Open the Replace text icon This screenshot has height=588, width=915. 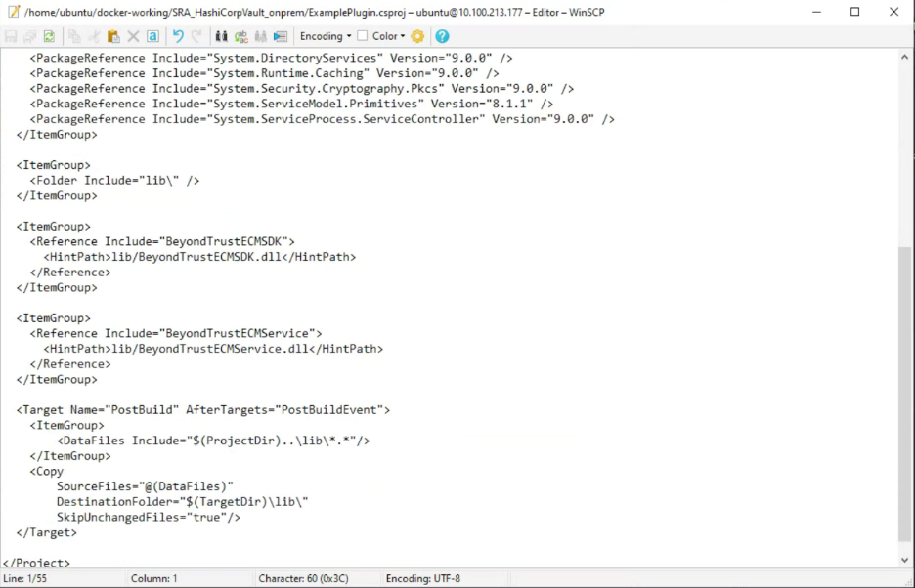[241, 36]
